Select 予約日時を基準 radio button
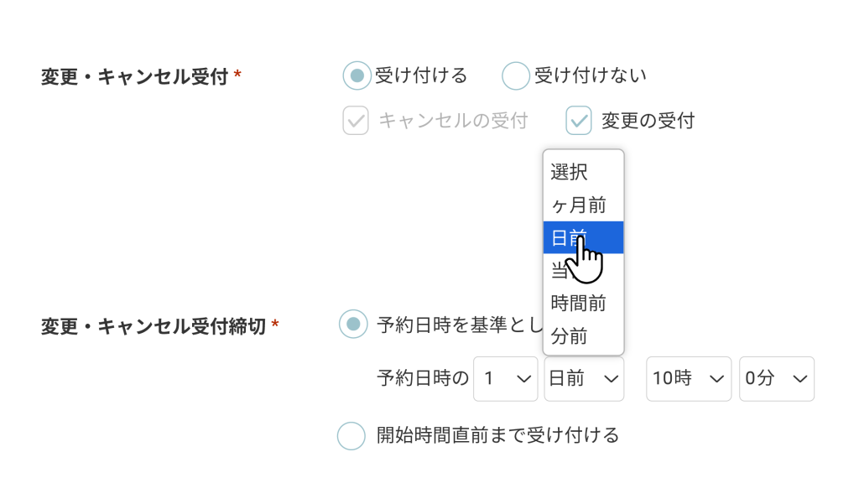The image size is (859, 504). point(353,324)
